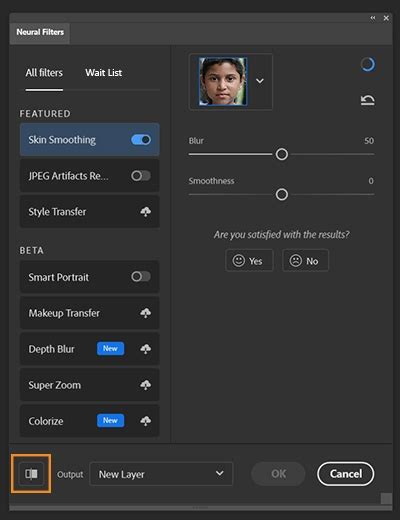Download Makeup Transfer filter via cloud icon
The image size is (400, 520).
145,313
